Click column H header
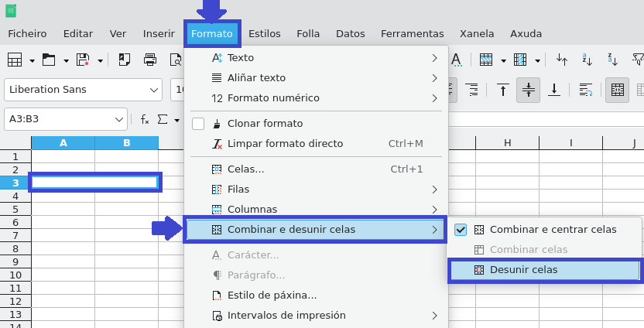The width and height of the screenshot is (644, 328). (x=508, y=143)
